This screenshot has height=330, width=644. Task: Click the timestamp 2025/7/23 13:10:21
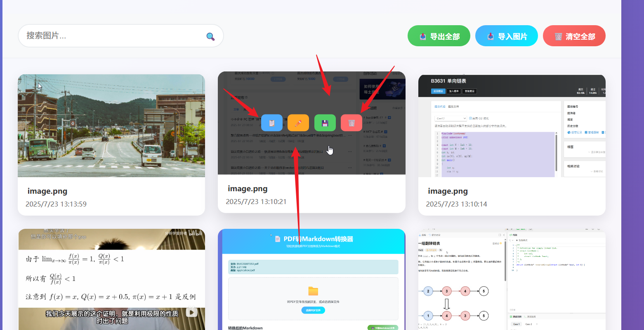[x=256, y=202]
